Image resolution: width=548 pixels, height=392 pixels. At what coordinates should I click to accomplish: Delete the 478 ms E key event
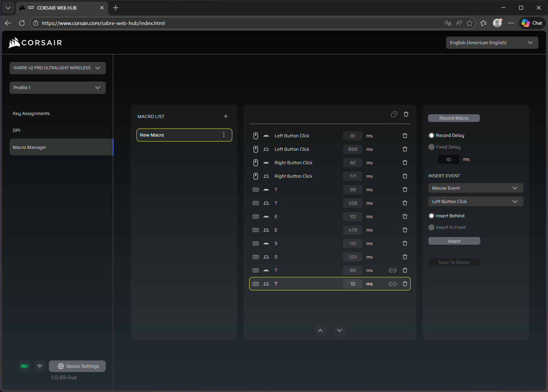(x=405, y=230)
